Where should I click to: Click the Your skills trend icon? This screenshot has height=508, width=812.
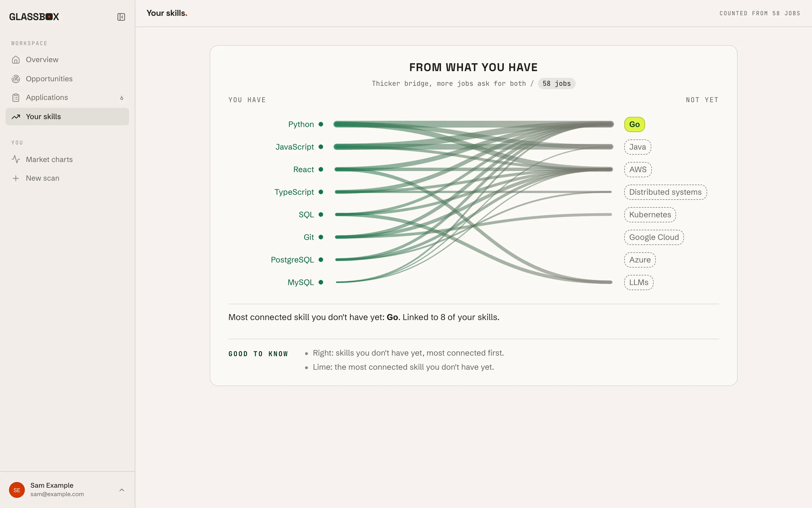[16, 117]
